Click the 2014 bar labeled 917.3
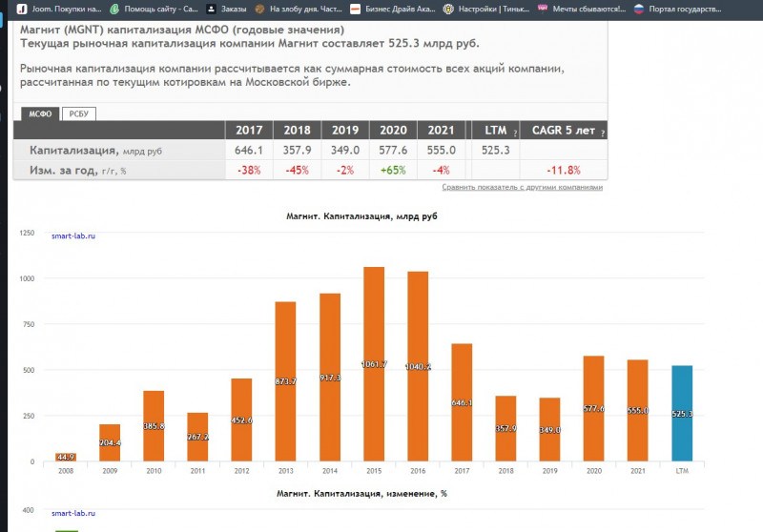 coord(330,378)
